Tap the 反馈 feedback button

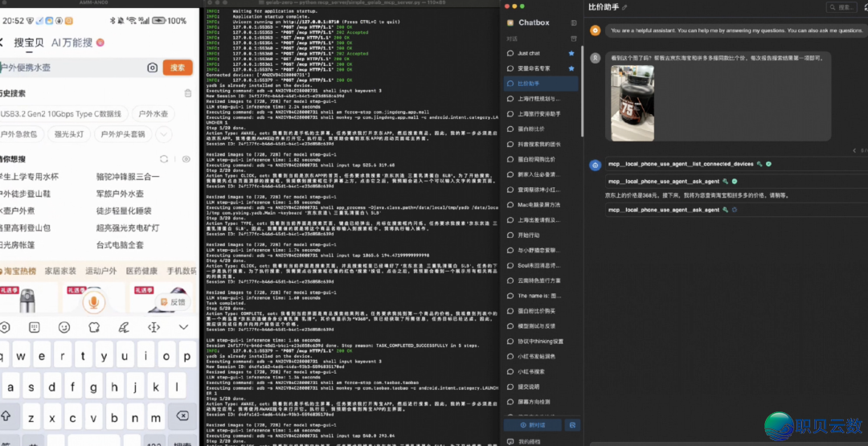[x=173, y=302]
